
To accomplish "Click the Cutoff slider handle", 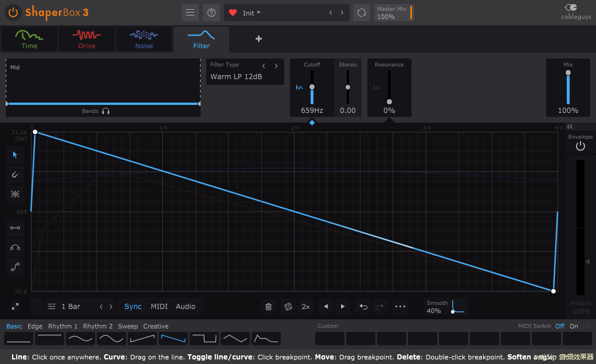I will click(312, 87).
